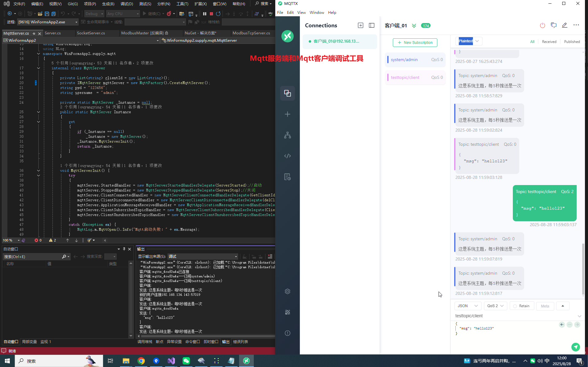Pin the MqttServer.cs tab

(34, 33)
